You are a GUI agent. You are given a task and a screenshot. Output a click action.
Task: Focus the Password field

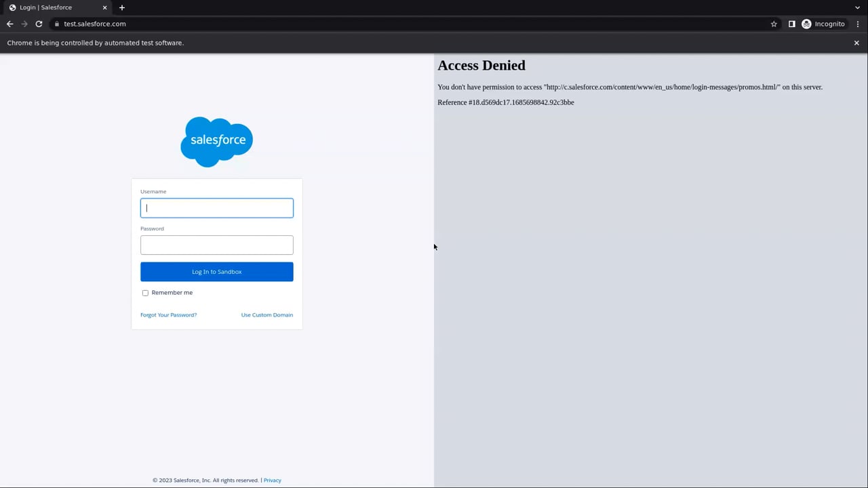(x=217, y=245)
